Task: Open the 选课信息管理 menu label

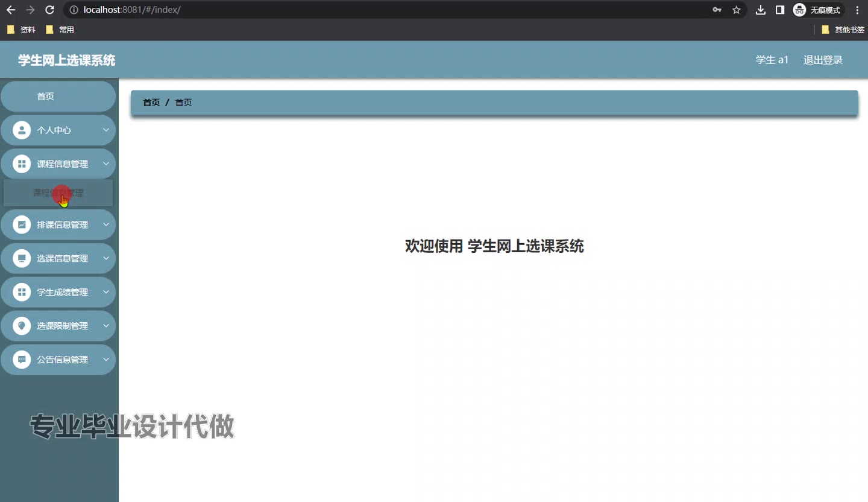Action: [x=62, y=258]
